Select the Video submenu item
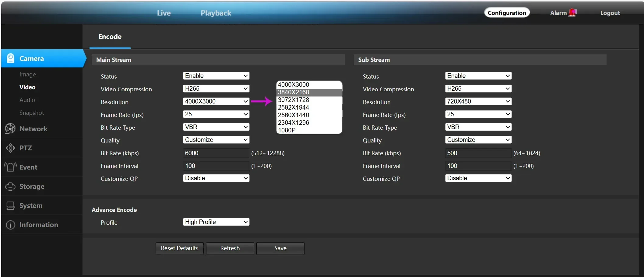 point(27,87)
